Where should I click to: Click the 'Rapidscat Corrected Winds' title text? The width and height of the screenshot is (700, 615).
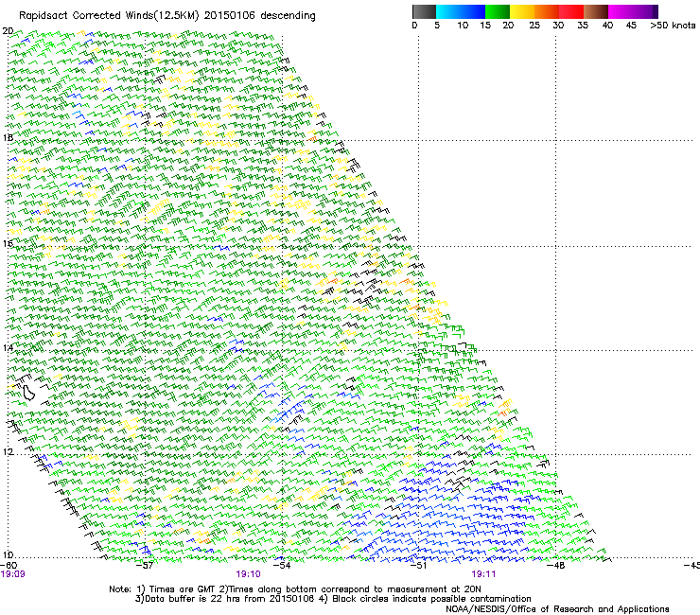click(x=86, y=16)
